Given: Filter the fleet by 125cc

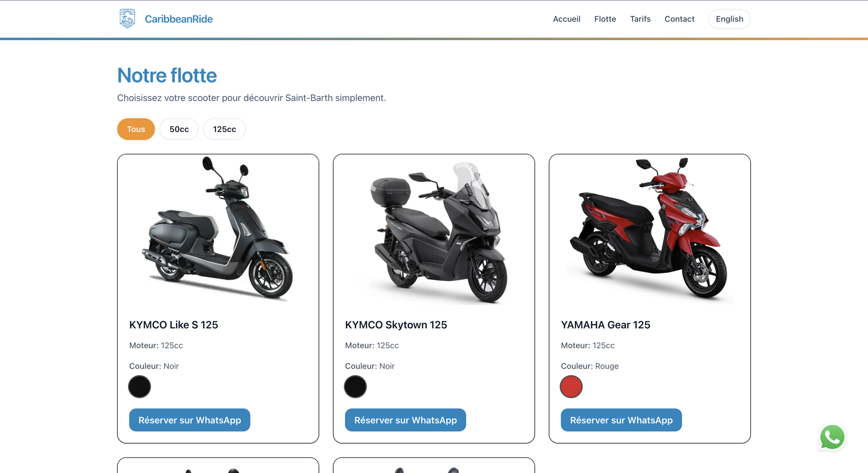Looking at the screenshot, I should point(224,129).
